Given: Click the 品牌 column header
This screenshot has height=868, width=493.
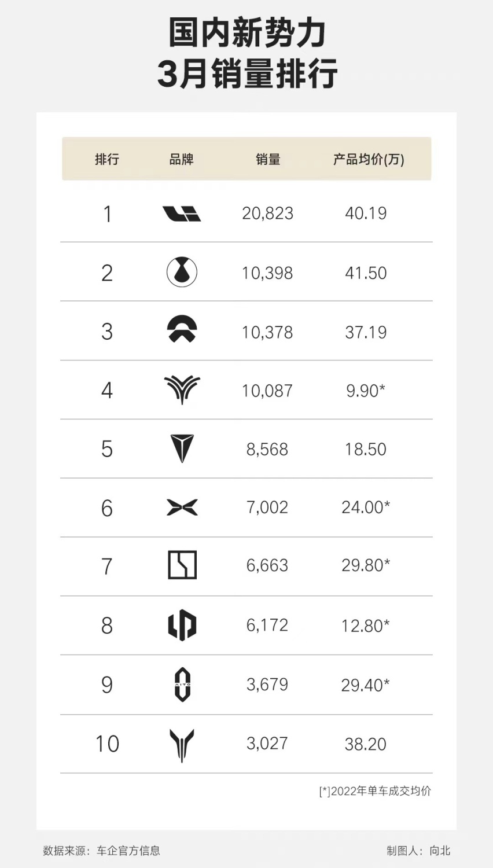Looking at the screenshot, I should click(x=182, y=159).
